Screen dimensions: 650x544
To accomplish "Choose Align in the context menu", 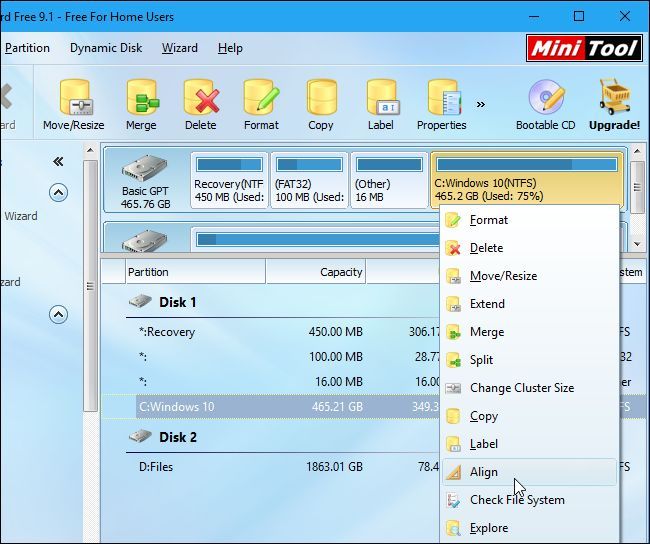I will 529,472.
